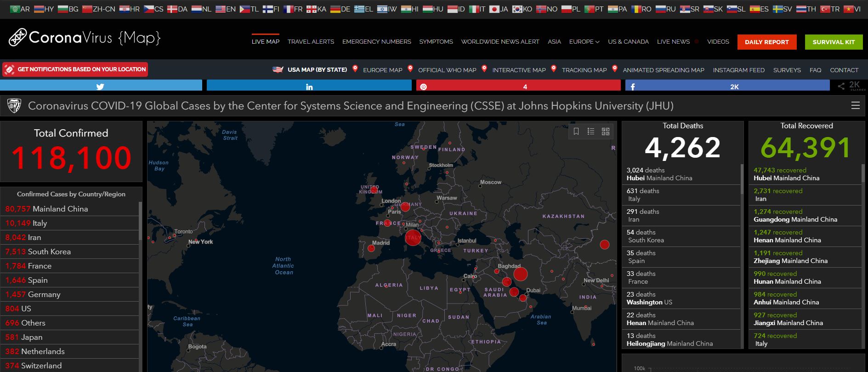Viewport: 868px width, 372px height.
Task: Choose the HI Hindi language flag
Action: 406,9
